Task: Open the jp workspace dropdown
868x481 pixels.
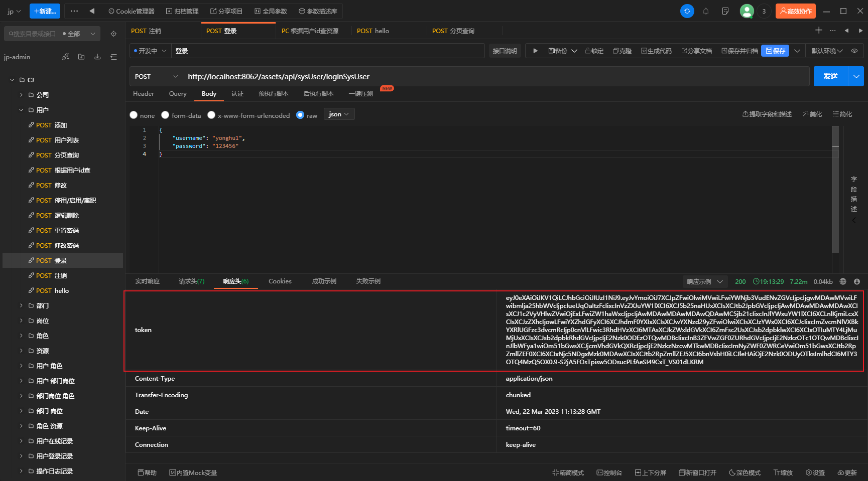Action: coord(14,11)
